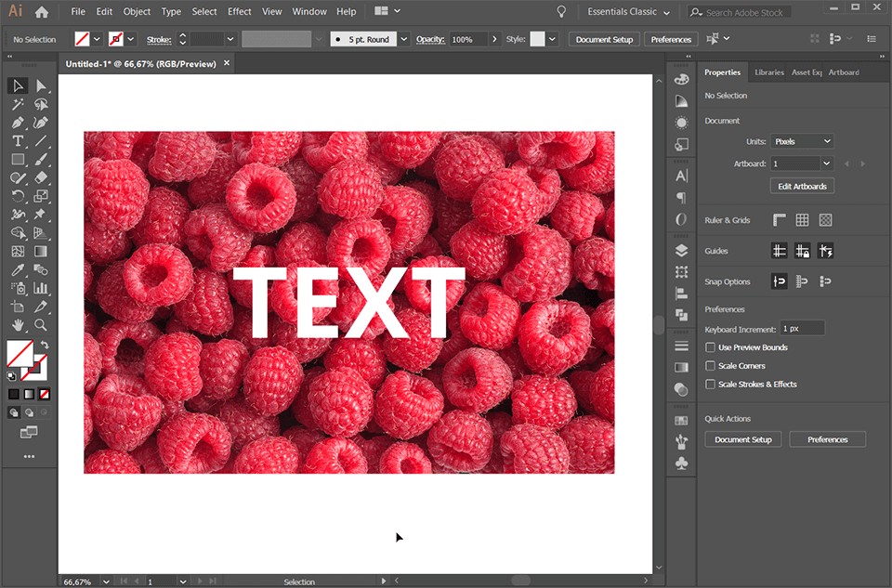This screenshot has width=892, height=588.
Task: Enable Scale Strokes & Effects
Action: point(710,384)
